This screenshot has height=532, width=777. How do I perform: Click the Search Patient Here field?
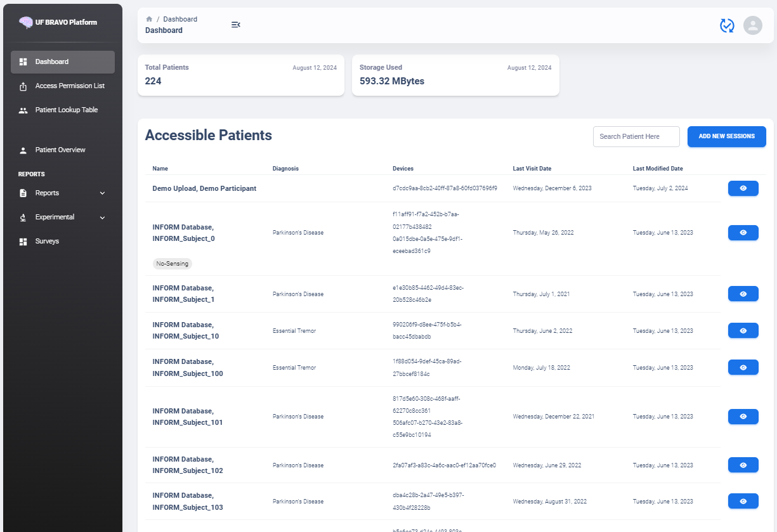click(636, 136)
